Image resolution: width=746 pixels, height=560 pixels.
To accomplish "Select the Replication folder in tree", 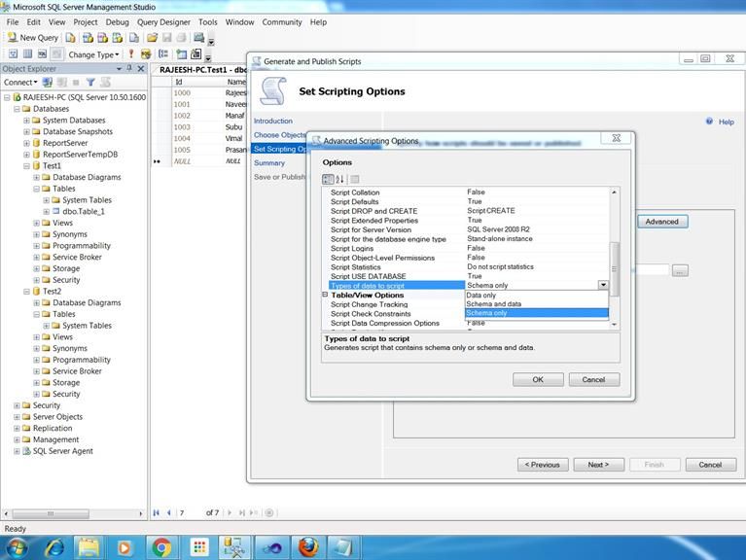I will click(x=53, y=429).
